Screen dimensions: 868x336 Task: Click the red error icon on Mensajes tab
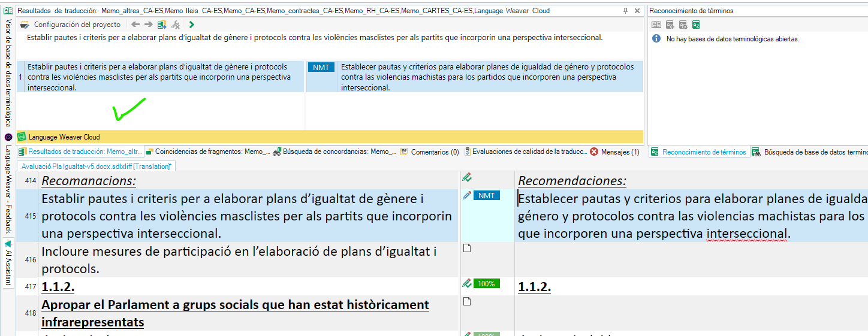[594, 152]
